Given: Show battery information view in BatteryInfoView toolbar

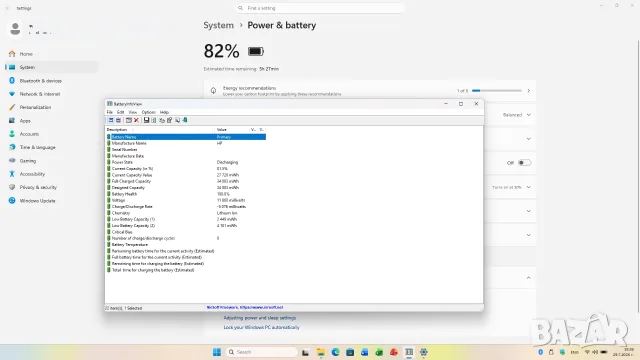Looking at the screenshot, I should (x=111, y=120).
